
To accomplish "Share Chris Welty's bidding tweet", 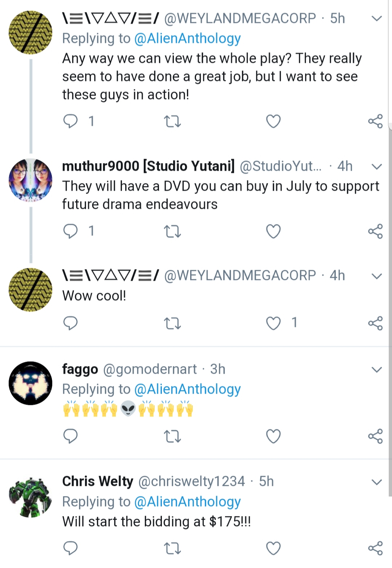I will click(375, 548).
